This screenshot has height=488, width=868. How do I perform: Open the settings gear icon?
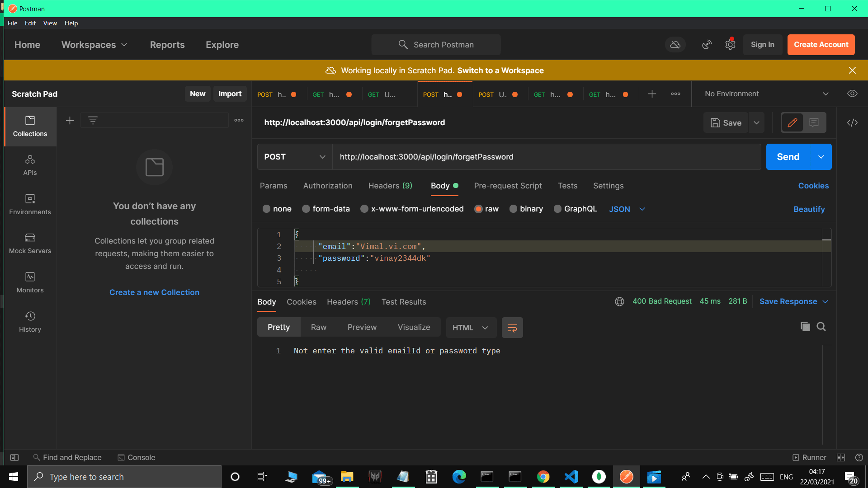(x=730, y=45)
